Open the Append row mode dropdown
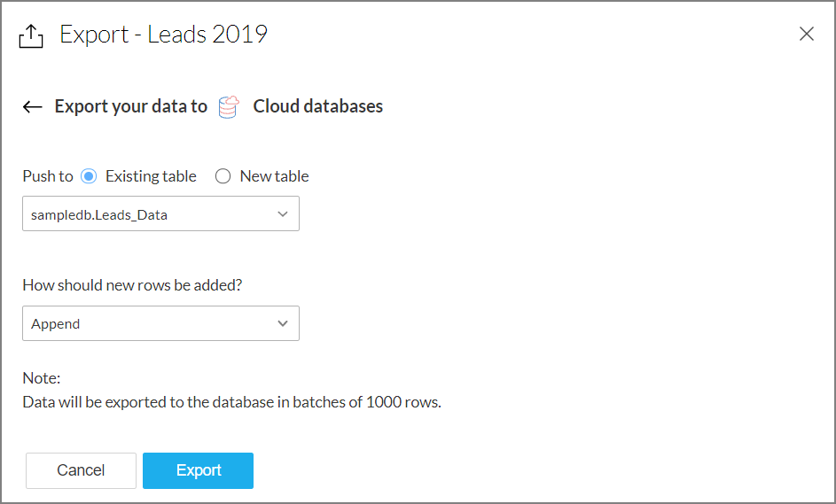 [151, 323]
